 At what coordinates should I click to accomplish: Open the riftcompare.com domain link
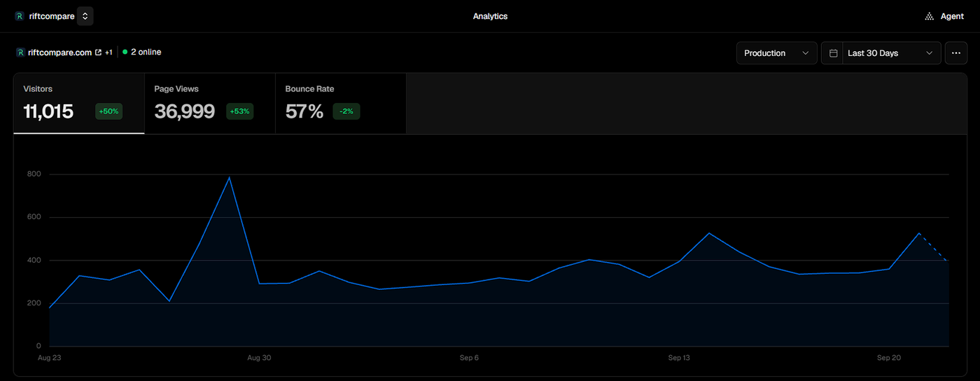point(60,53)
